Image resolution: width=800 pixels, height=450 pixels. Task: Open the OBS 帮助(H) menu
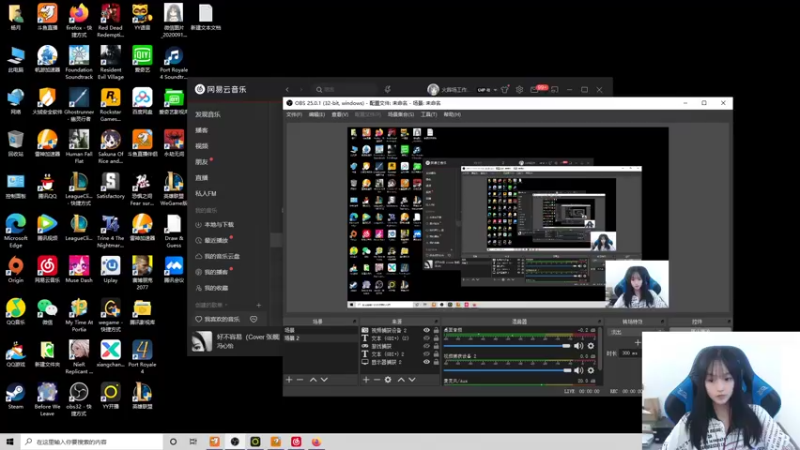[452, 115]
